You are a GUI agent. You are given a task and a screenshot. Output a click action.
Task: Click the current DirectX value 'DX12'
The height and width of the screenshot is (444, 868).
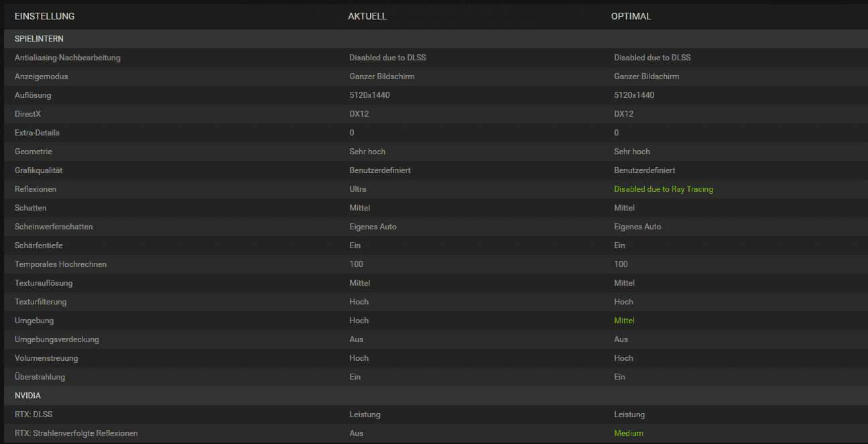click(359, 114)
